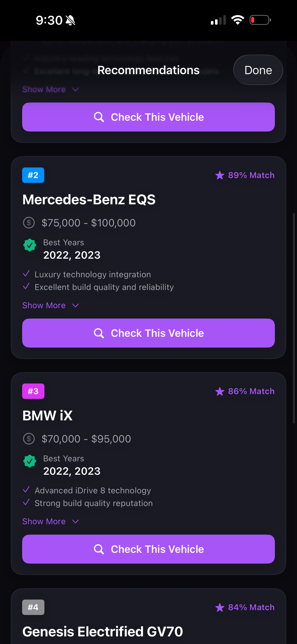The height and width of the screenshot is (644, 297).
Task: Tap Done to close Recommendations
Action: [x=258, y=70]
